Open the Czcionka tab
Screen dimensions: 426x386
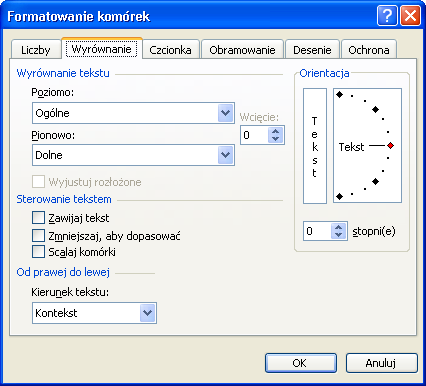(170, 50)
